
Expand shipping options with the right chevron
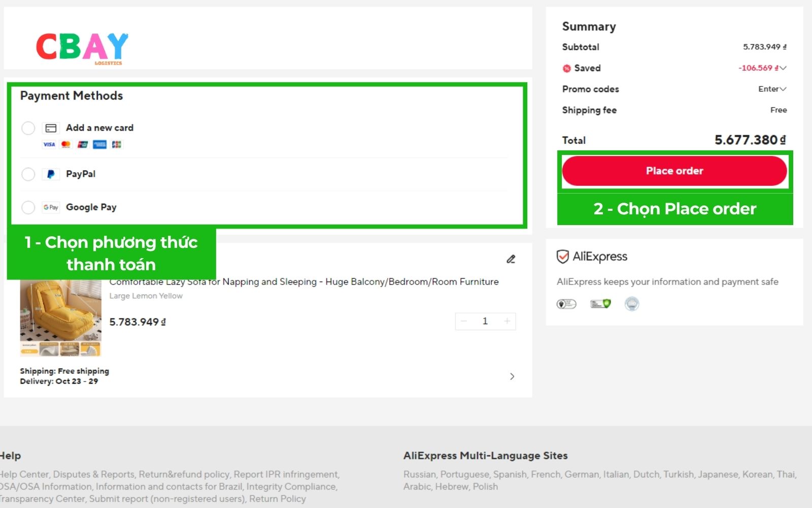pos(512,376)
